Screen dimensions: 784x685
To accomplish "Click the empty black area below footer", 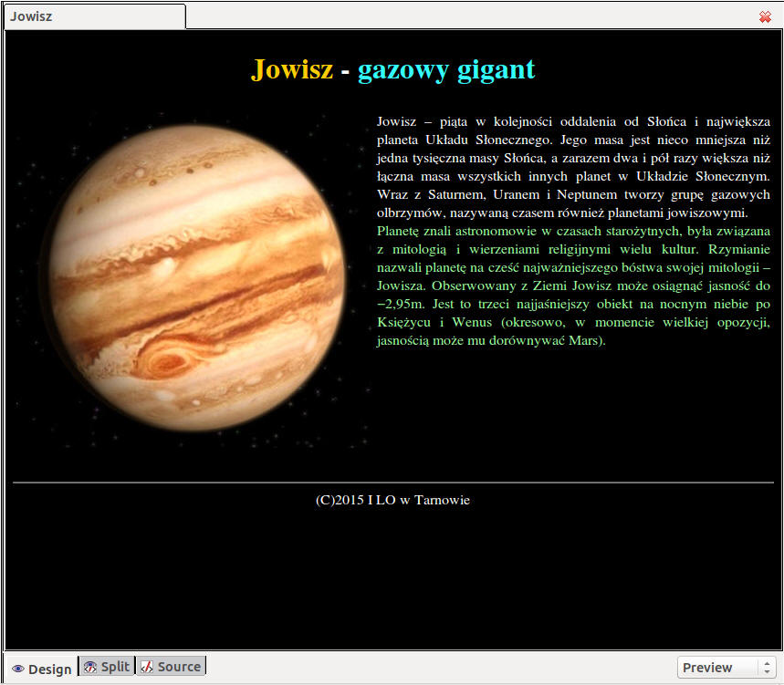I will (x=392, y=584).
